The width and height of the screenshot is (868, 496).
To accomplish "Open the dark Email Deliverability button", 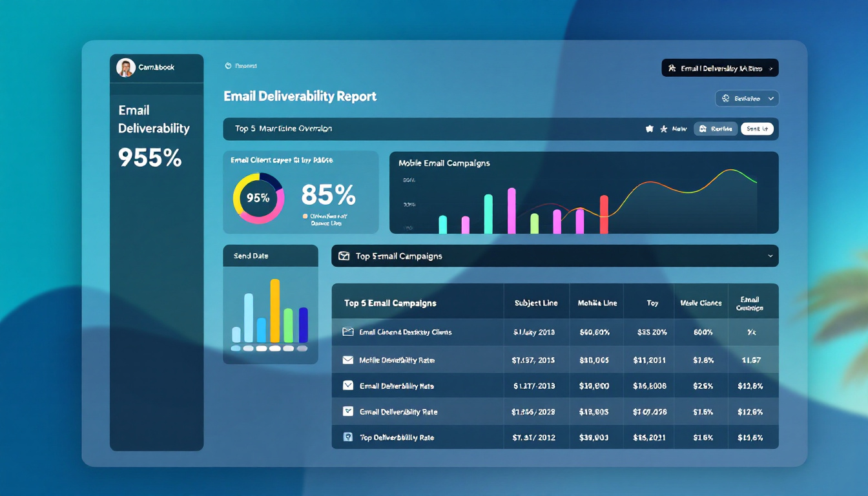I will (x=720, y=68).
